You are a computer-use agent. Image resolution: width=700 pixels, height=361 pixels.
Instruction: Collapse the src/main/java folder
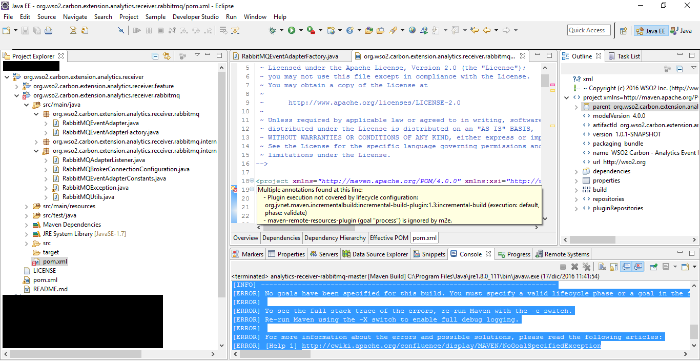click(26, 104)
